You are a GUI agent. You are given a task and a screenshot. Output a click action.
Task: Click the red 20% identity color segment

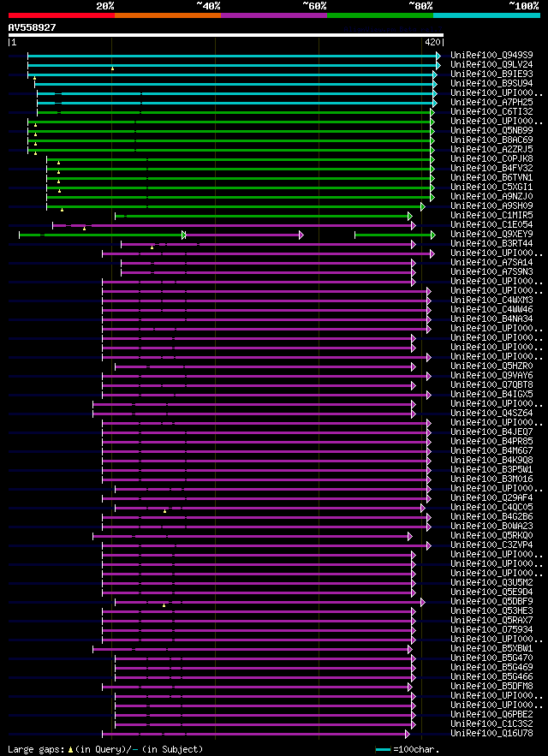[x=62, y=15]
